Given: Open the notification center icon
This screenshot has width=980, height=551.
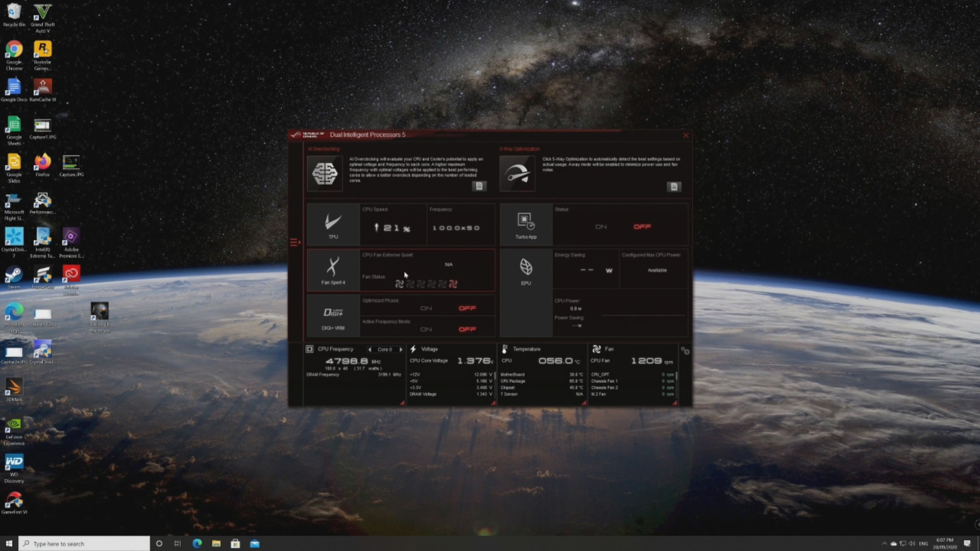Looking at the screenshot, I should [x=967, y=543].
